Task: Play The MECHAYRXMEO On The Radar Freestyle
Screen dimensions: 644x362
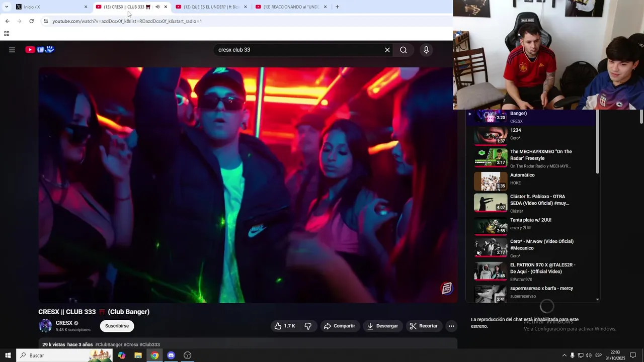Action: pyautogui.click(x=531, y=158)
